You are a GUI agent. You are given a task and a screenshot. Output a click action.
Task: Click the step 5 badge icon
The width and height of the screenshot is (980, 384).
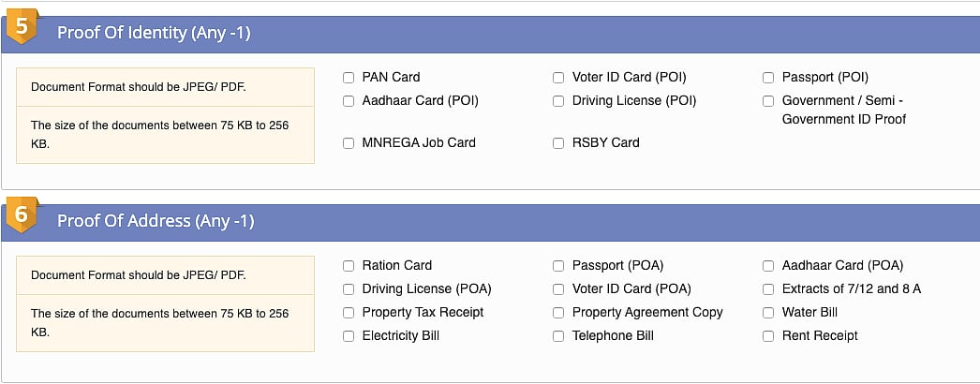[21, 27]
